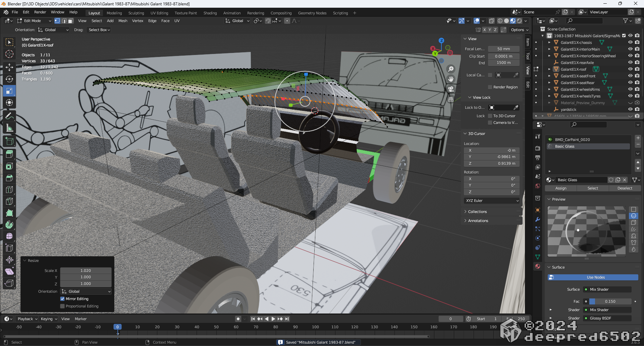The width and height of the screenshot is (644, 346).
Task: Select the Inset Faces tool
Action: pos(9,166)
